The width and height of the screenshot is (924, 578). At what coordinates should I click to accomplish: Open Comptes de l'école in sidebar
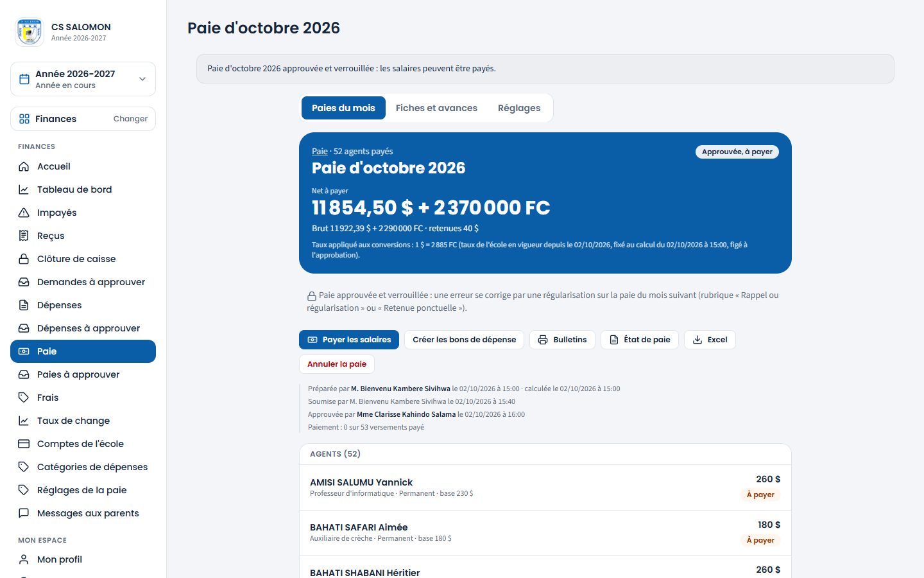(x=83, y=444)
